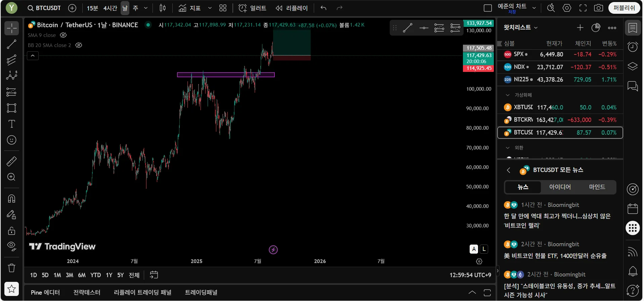Add a symbol to compare with plus icon

click(72, 8)
